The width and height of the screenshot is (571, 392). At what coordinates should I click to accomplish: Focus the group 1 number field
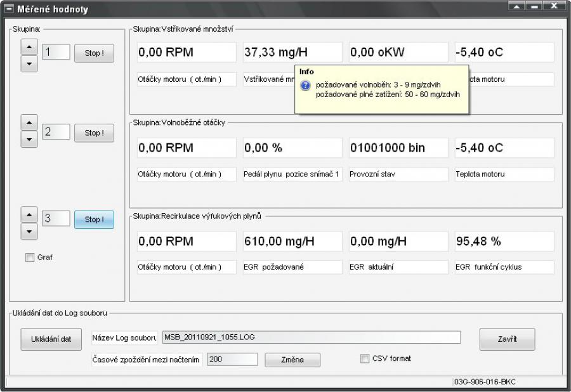(x=56, y=52)
